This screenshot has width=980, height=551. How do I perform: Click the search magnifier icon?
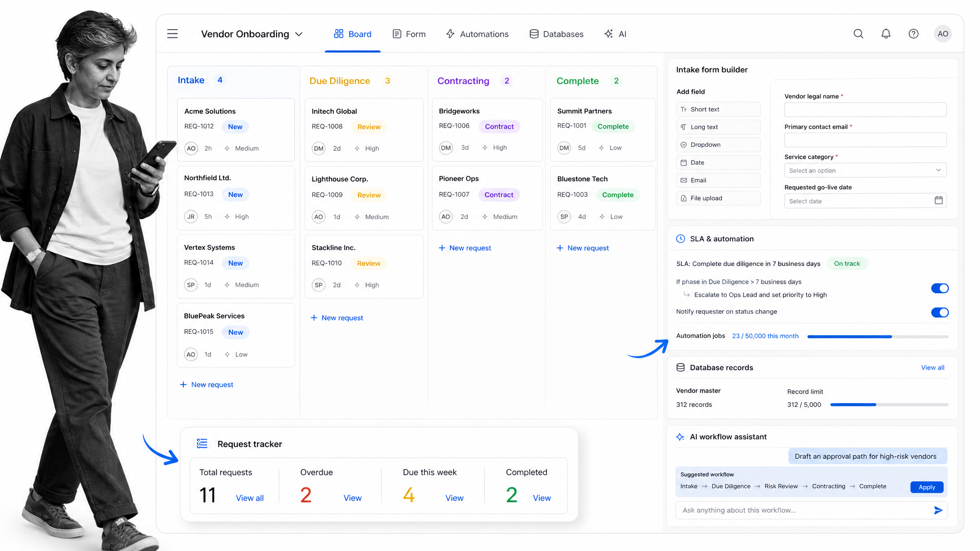(858, 34)
